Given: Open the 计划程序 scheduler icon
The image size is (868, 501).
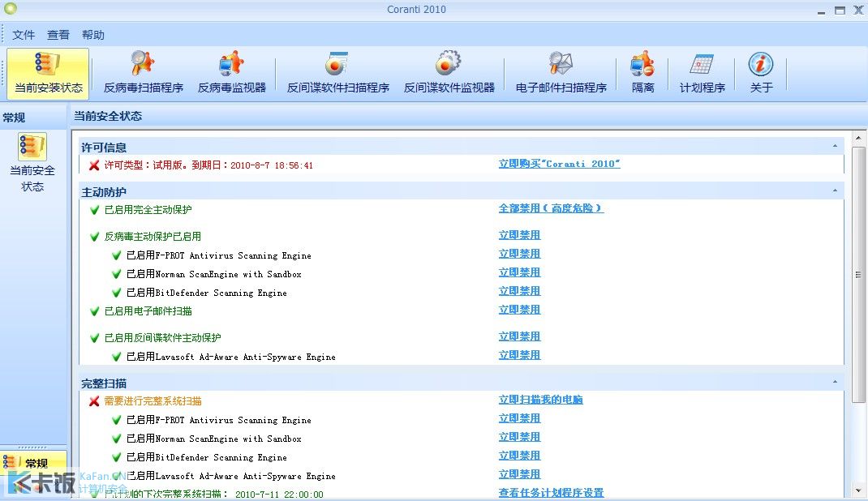Looking at the screenshot, I should pos(702,74).
